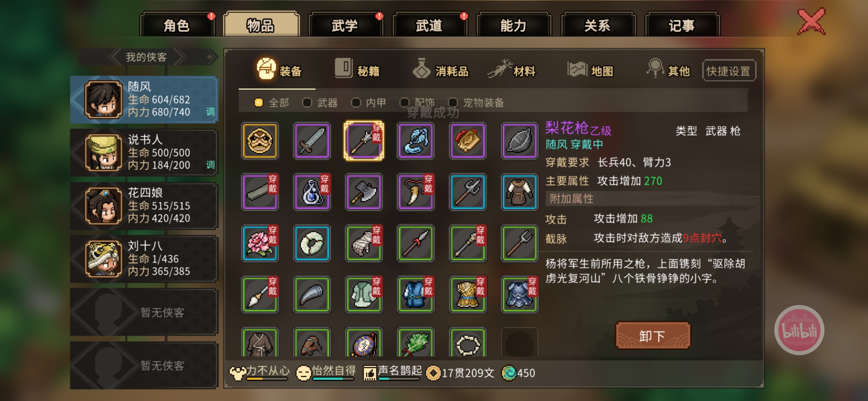
Task: Select the red scroll book item
Action: click(468, 141)
